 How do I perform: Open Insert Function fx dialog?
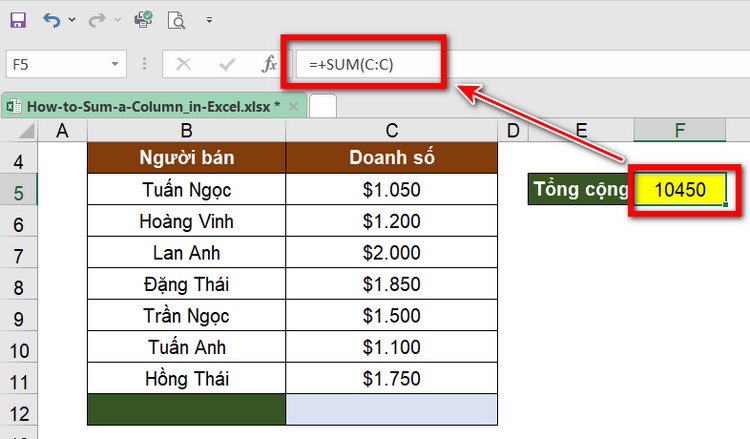click(269, 64)
